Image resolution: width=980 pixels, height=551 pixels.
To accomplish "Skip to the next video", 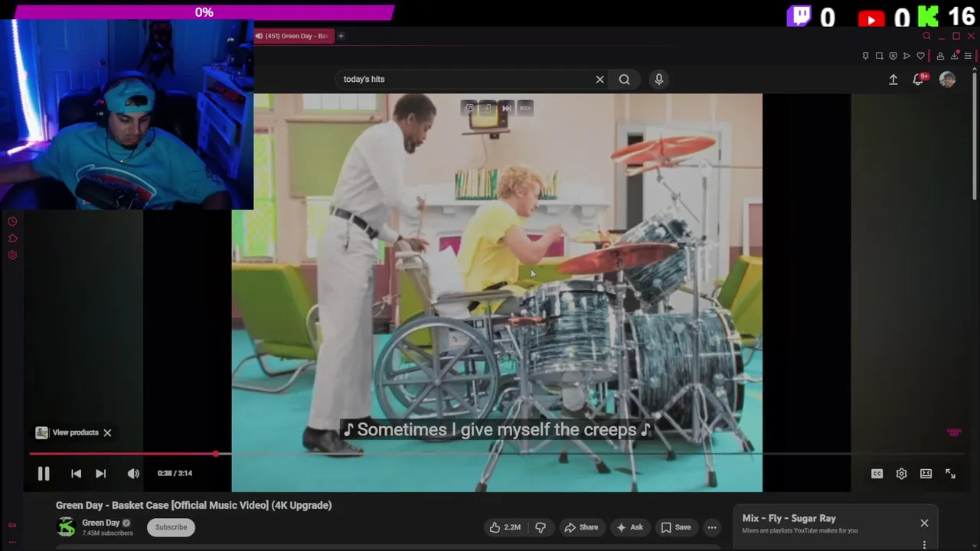I will click(100, 474).
